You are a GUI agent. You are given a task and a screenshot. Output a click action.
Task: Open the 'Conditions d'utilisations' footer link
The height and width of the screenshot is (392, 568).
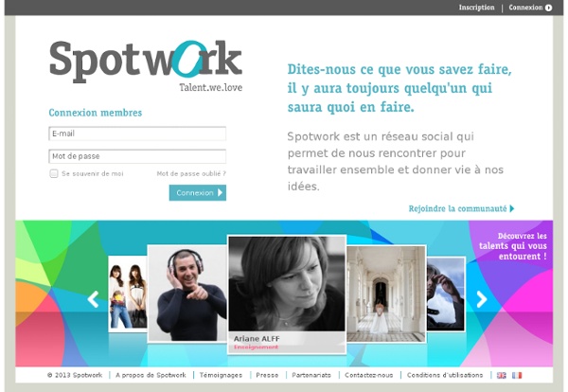tap(445, 375)
